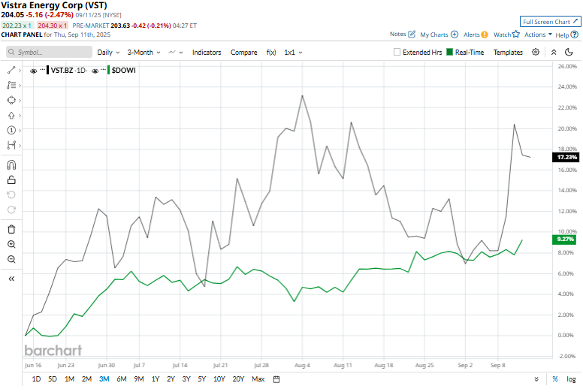Zoom out with the minus magnifier
583x392 pixels.
pyautogui.click(x=11, y=259)
